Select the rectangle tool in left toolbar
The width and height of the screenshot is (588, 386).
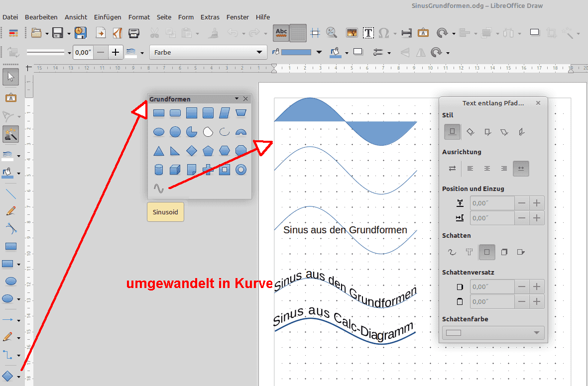[11, 246]
